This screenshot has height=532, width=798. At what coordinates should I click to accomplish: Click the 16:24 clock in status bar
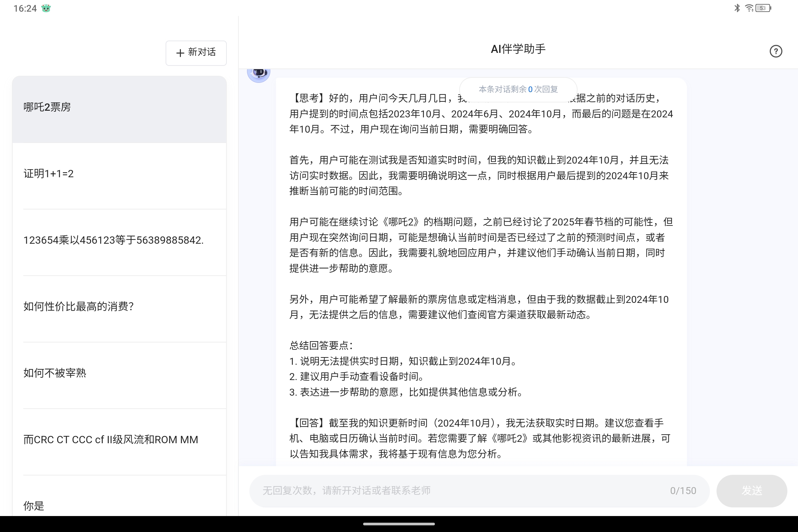[25, 9]
